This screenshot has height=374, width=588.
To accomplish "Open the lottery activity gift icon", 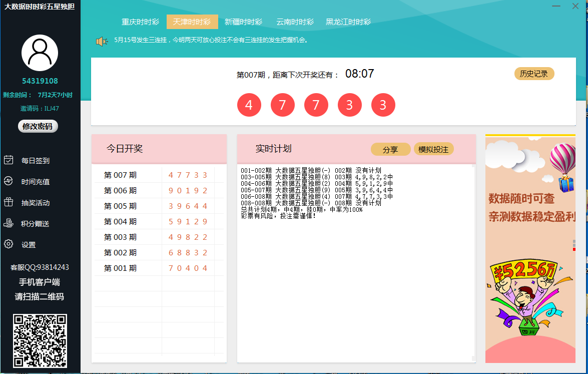I will pos(8,202).
